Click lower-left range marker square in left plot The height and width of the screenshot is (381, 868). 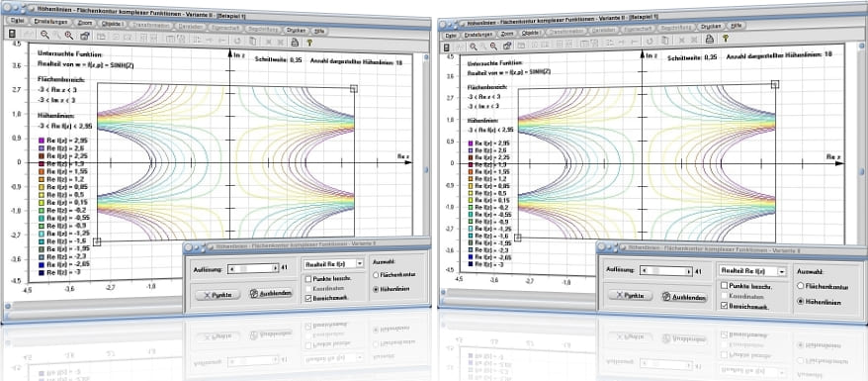click(x=97, y=241)
